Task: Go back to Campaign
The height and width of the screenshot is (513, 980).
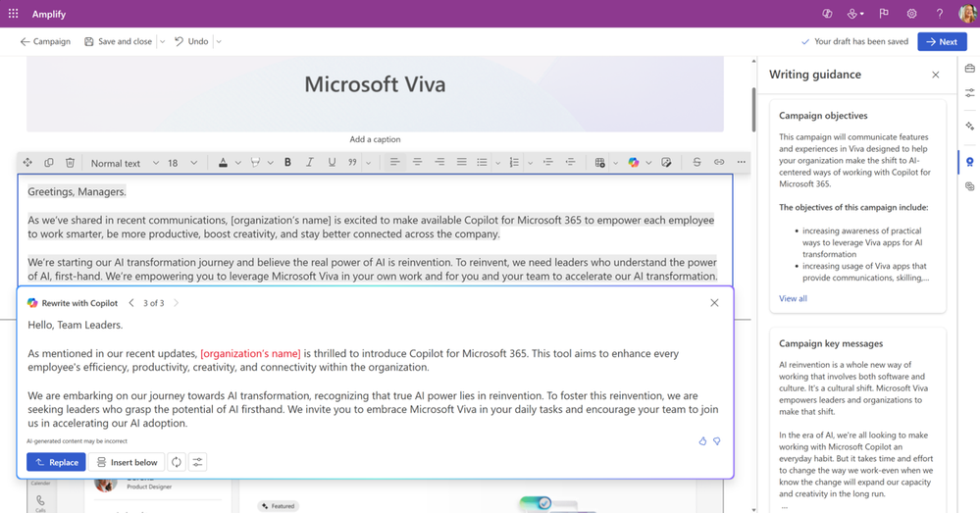Action: (x=45, y=41)
